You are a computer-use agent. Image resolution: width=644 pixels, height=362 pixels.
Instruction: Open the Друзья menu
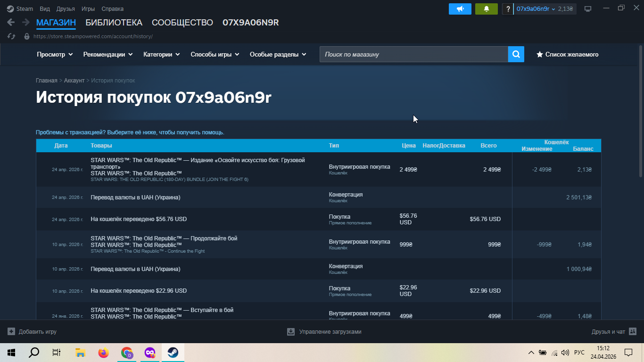tap(66, 8)
